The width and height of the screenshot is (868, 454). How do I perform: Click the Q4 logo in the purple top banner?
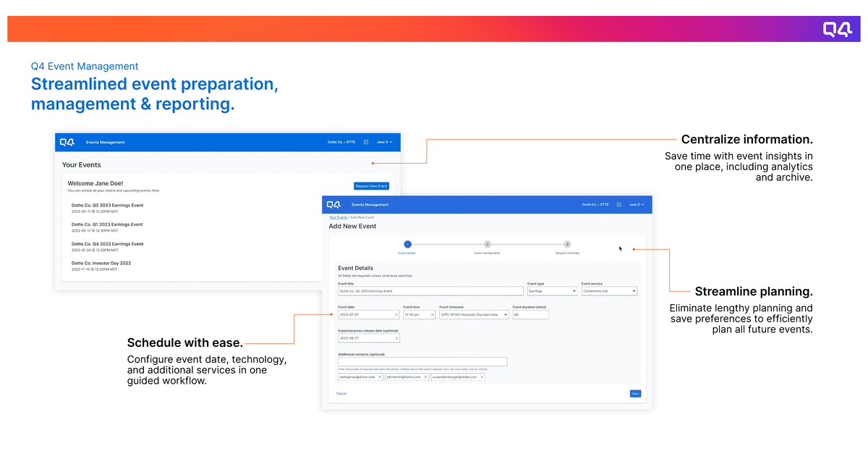click(x=837, y=29)
